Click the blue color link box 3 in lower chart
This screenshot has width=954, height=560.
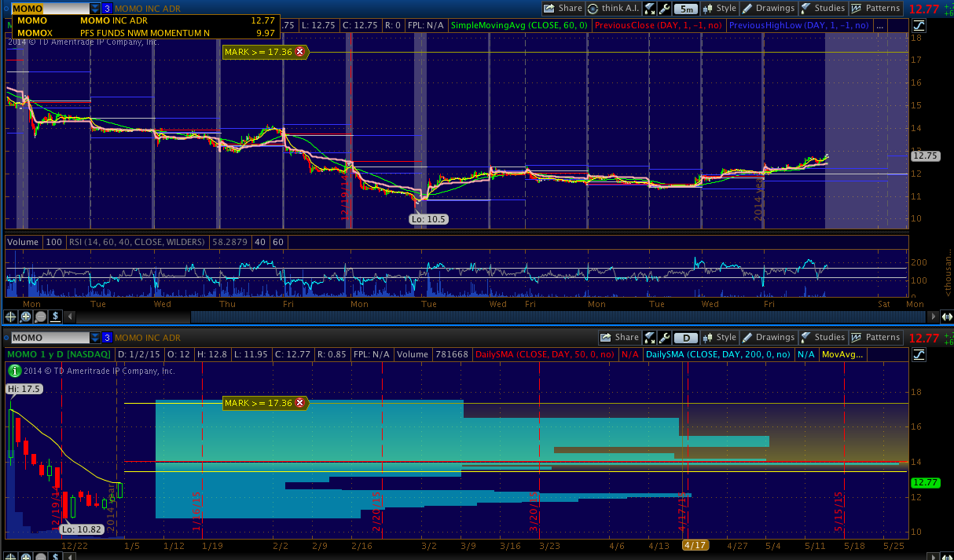[x=108, y=338]
